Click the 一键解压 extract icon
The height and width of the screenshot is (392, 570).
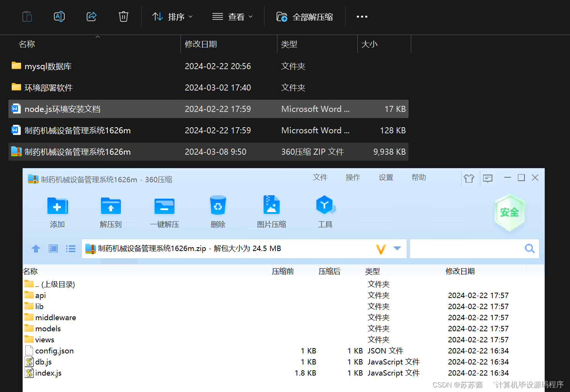point(164,211)
